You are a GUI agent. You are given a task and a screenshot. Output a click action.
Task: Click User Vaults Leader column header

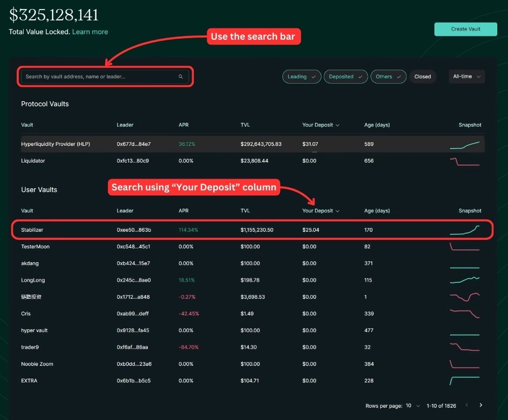125,211
